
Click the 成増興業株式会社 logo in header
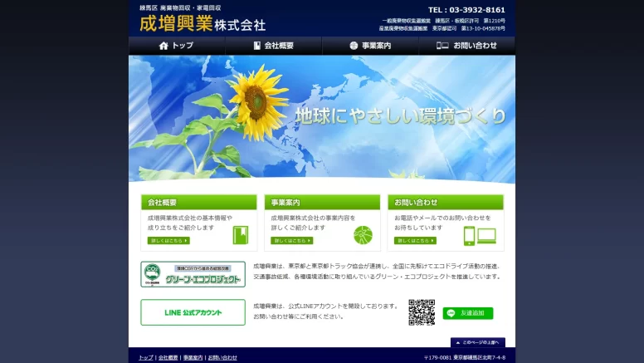[x=202, y=23]
